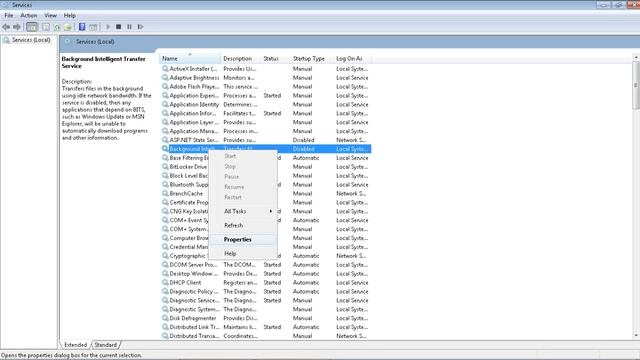Select the Application Infor... service row
This screenshot has height=360, width=640.
pos(266,113)
